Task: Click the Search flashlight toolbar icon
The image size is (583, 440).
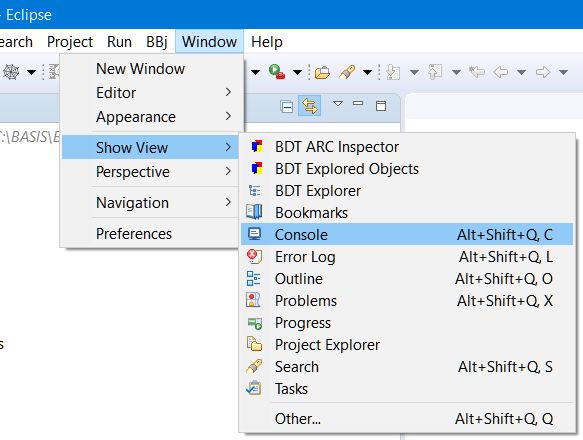Action: pos(347,72)
